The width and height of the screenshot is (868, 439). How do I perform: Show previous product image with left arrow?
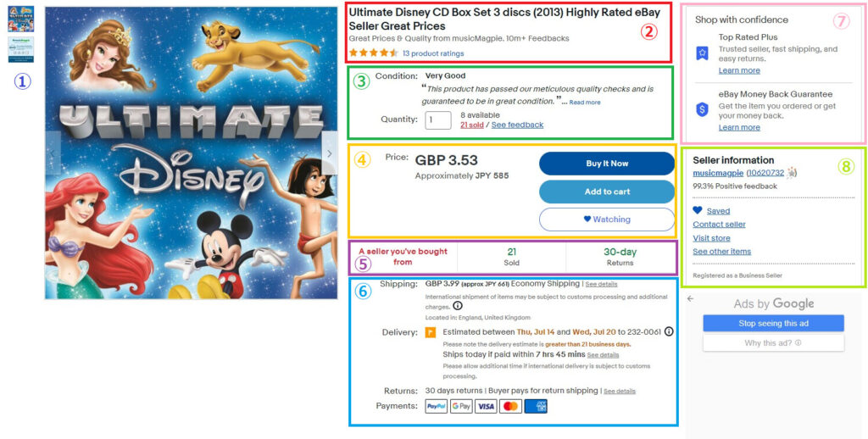click(x=53, y=153)
